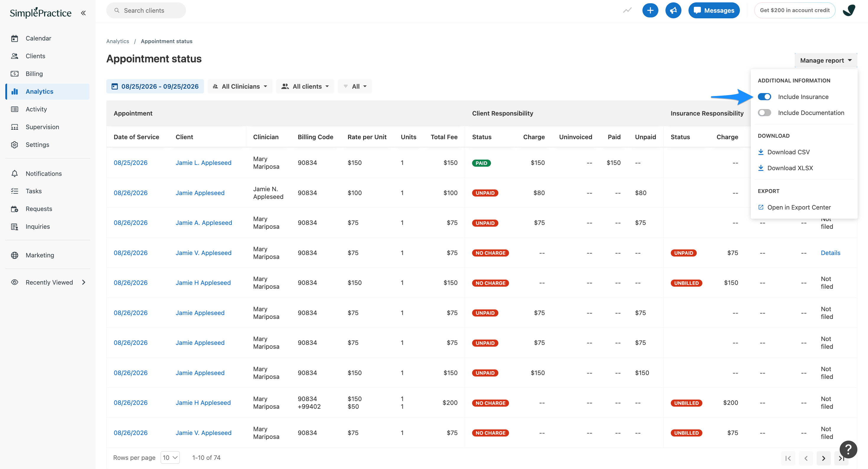Screen dimensions: 868x469
Task: Open Messages
Action: pos(714,10)
